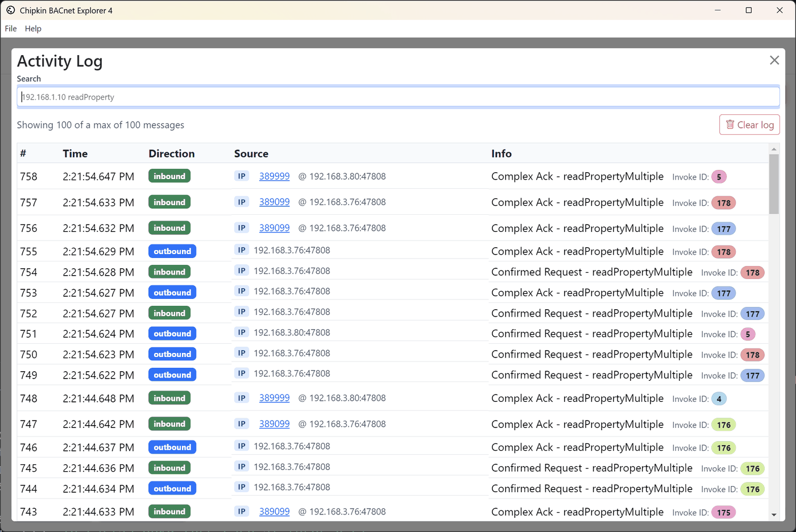Click the Source column header

point(251,153)
